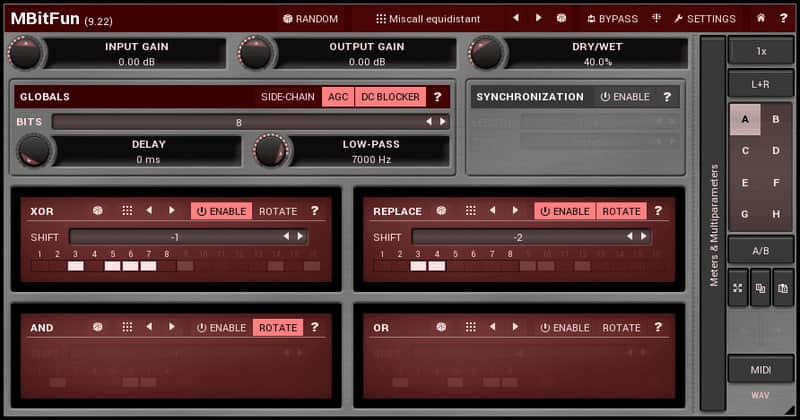The width and height of the screenshot is (800, 420).
Task: Disable the XOR section ENABLE button
Action: pyautogui.click(x=221, y=211)
